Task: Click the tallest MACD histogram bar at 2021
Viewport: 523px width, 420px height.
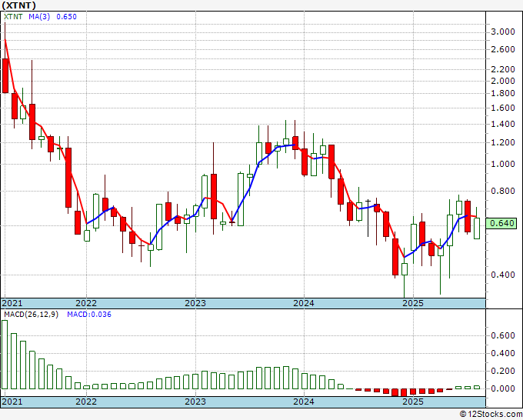Action: (x=5, y=355)
